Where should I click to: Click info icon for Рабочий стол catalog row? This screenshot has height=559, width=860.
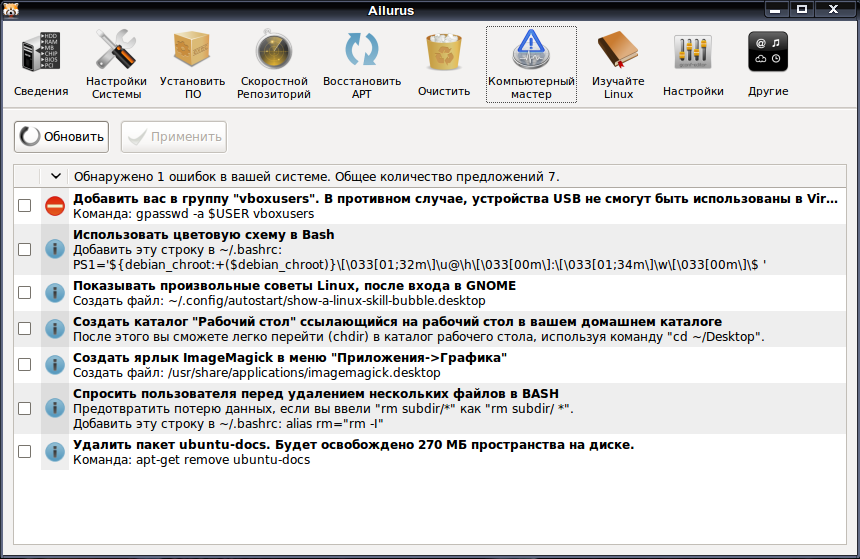[x=55, y=329]
